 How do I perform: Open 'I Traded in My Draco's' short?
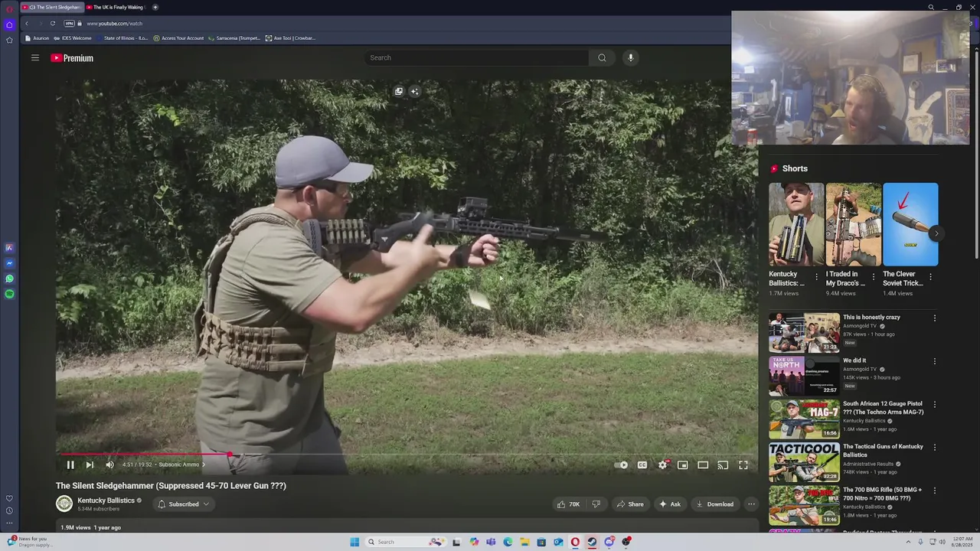click(854, 224)
